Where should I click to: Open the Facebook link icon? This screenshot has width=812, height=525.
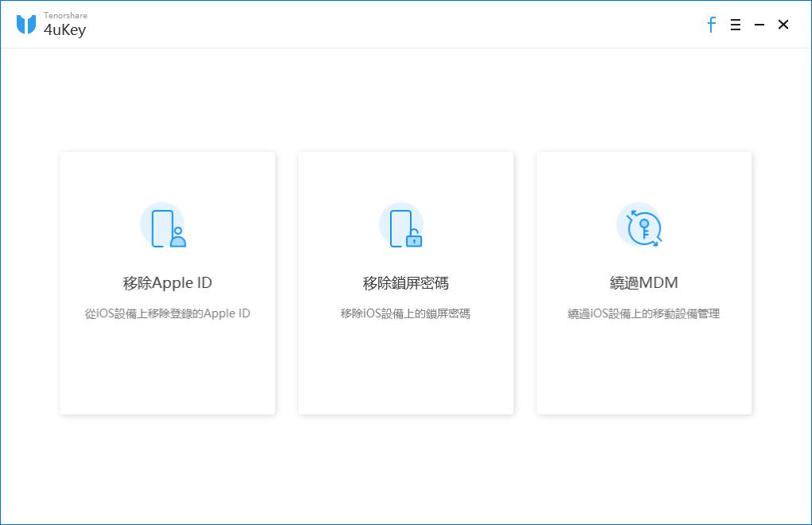(712, 25)
